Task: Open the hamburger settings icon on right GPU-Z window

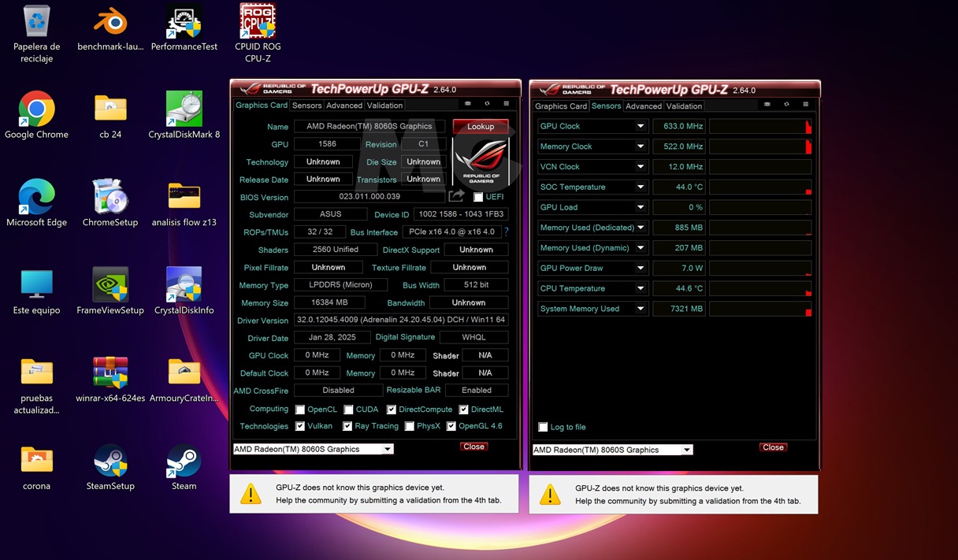Action: click(x=805, y=105)
